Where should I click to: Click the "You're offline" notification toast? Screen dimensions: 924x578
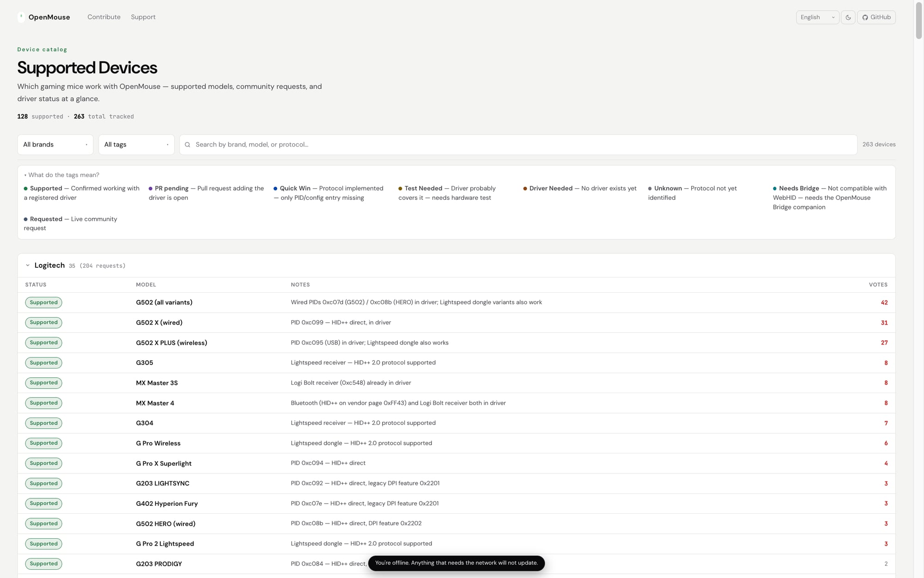[456, 563]
